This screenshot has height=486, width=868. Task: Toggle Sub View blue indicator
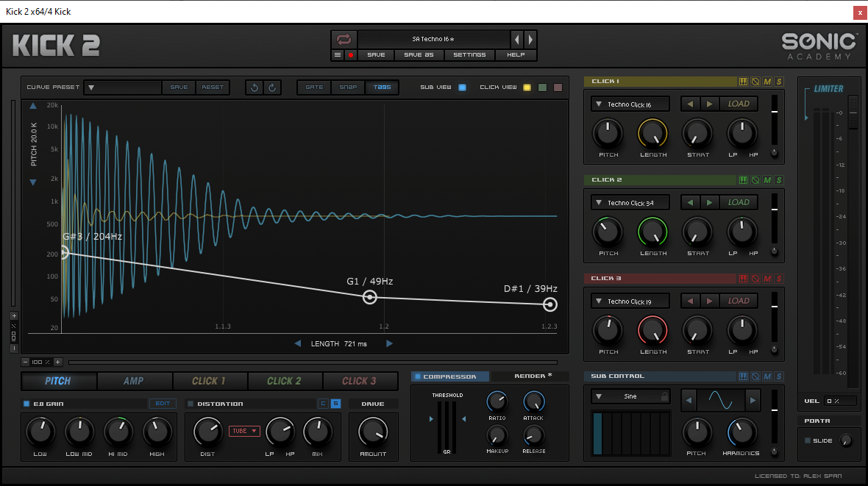(x=462, y=87)
